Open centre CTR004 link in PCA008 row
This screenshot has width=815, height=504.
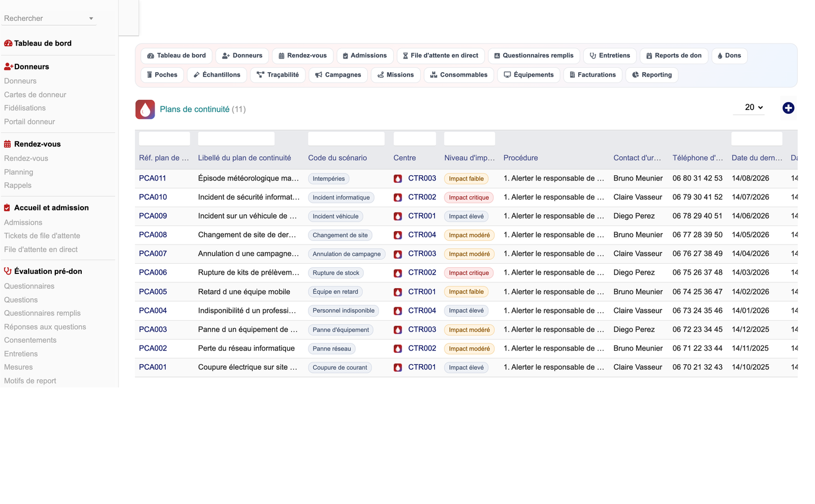tap(422, 235)
